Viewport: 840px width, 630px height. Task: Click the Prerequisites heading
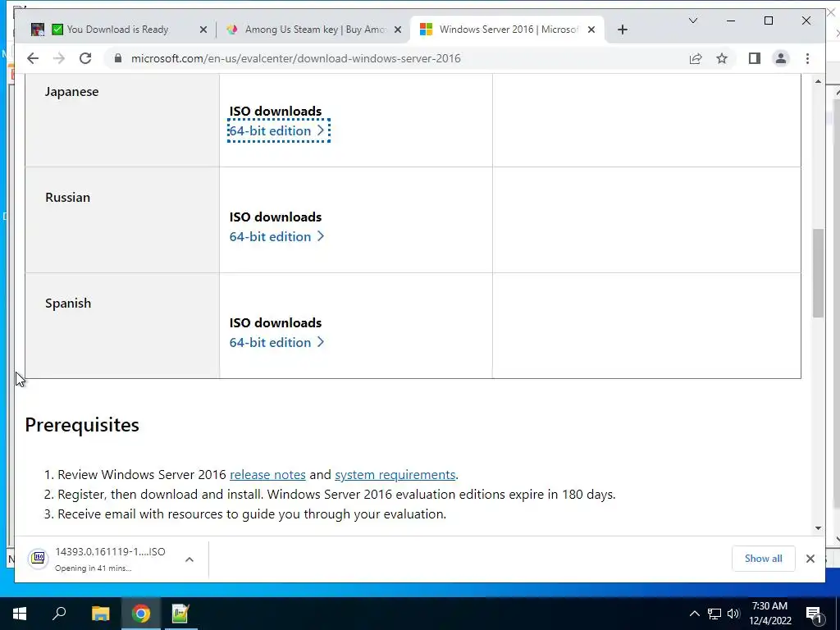82,425
